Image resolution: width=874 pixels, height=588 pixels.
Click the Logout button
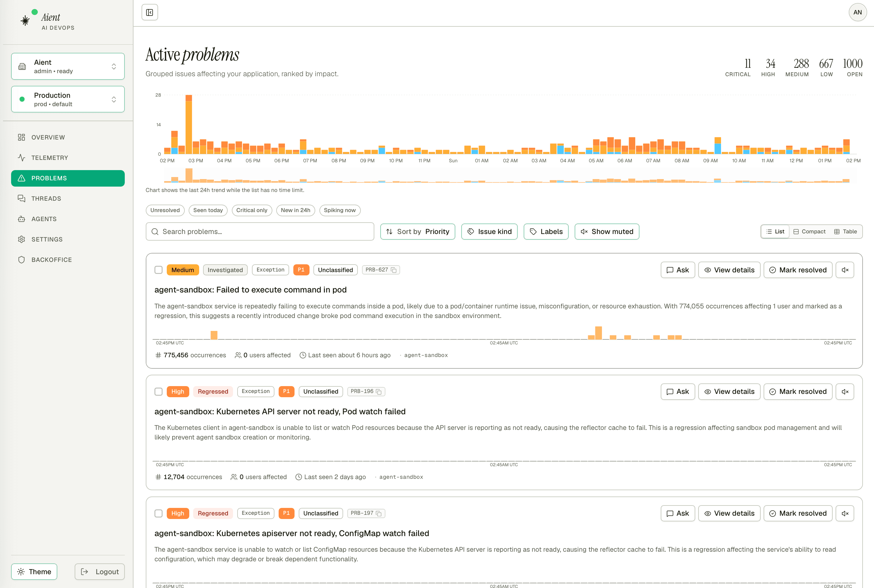(x=100, y=571)
